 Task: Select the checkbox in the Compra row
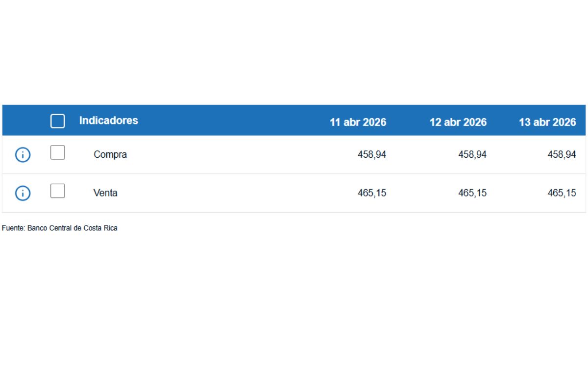coord(57,152)
